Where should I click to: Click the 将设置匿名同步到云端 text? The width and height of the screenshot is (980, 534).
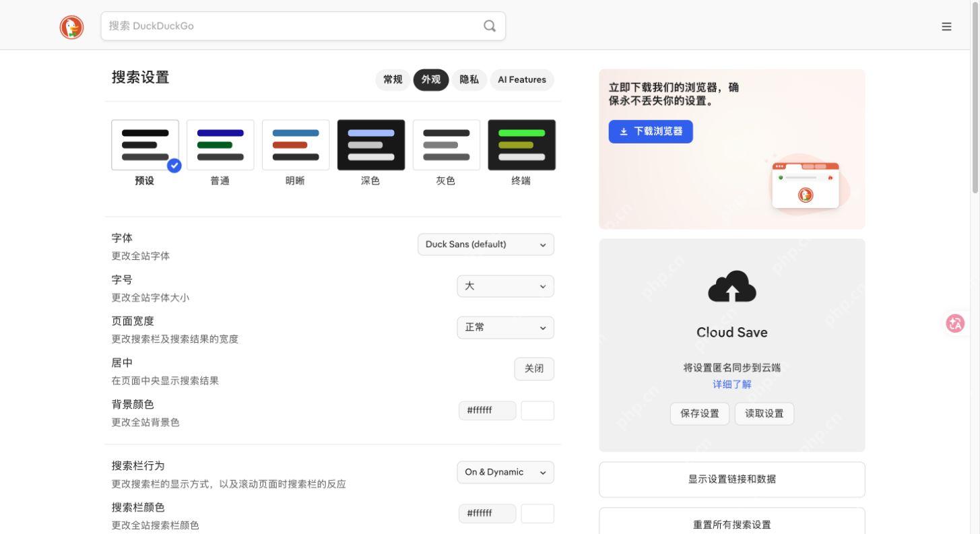(x=732, y=368)
